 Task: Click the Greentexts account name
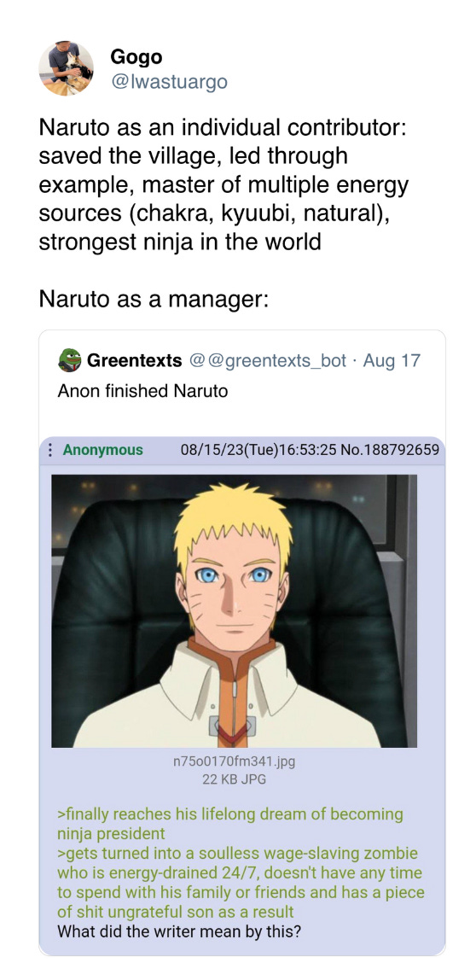tap(134, 360)
